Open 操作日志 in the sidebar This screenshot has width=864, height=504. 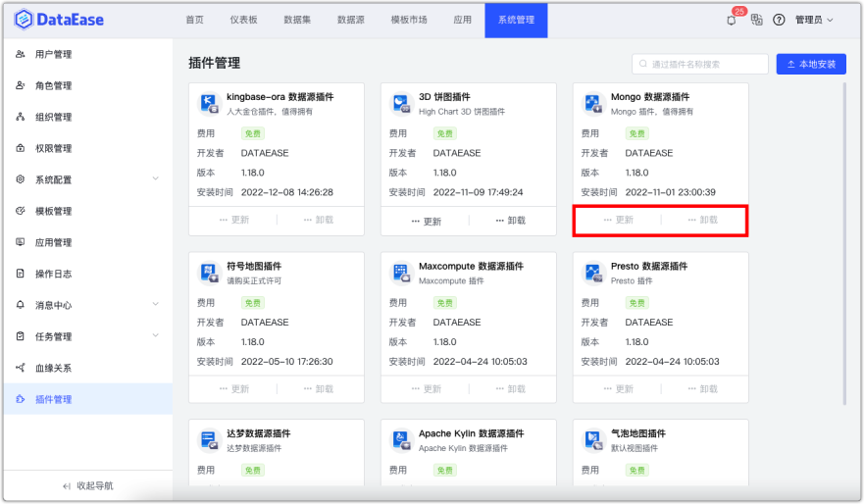[x=88, y=274]
